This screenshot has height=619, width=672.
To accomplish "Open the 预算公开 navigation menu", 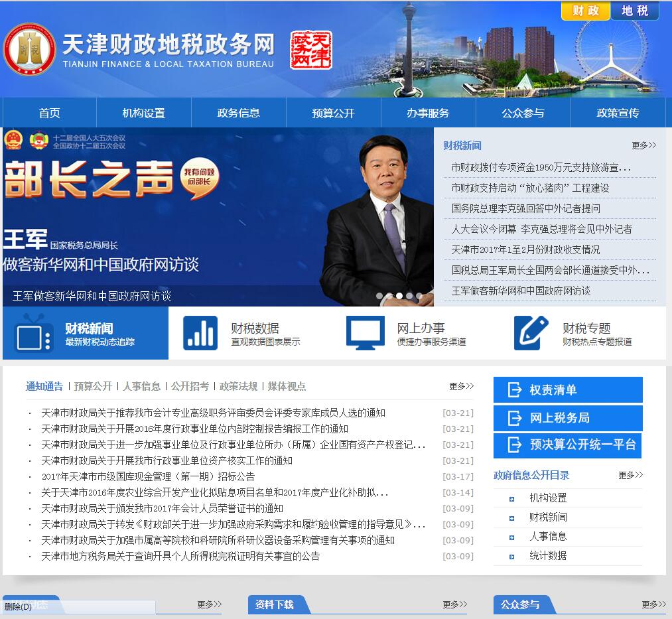I will tap(334, 113).
